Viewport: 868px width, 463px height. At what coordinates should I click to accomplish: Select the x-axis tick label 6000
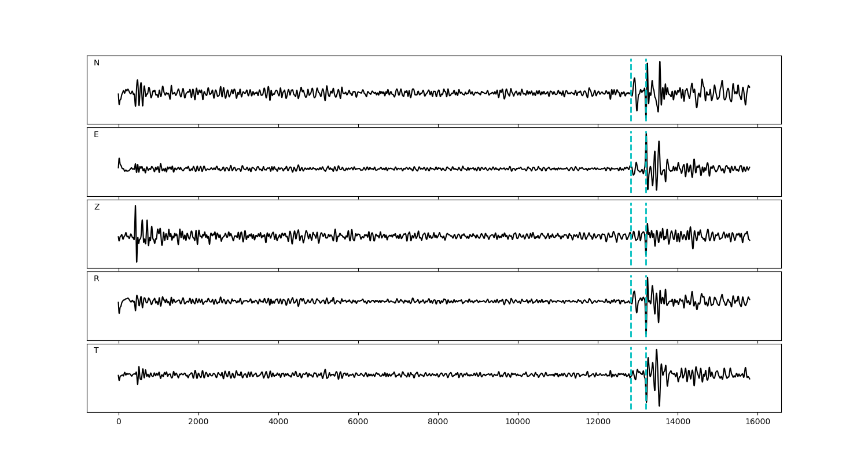coord(358,422)
